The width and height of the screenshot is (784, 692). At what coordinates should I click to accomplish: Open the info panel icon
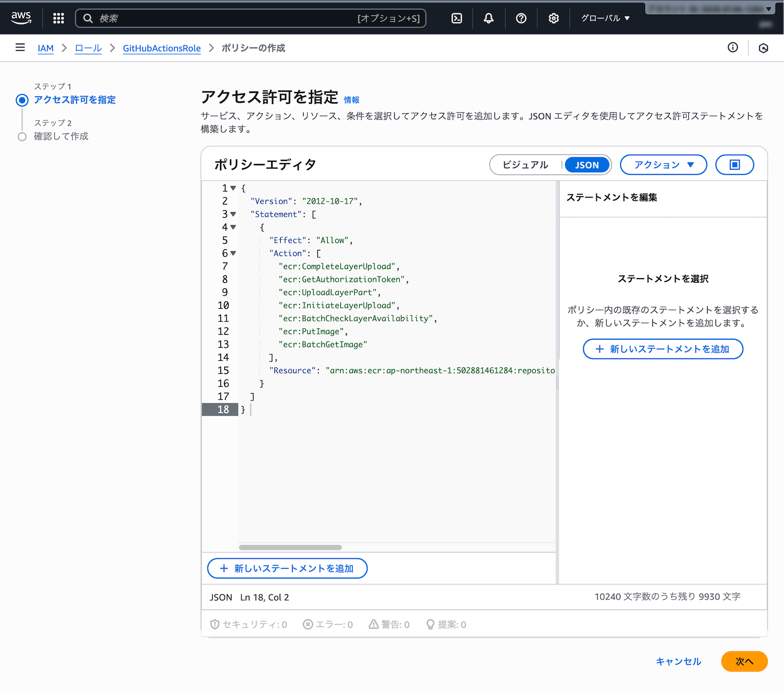pyautogui.click(x=733, y=48)
